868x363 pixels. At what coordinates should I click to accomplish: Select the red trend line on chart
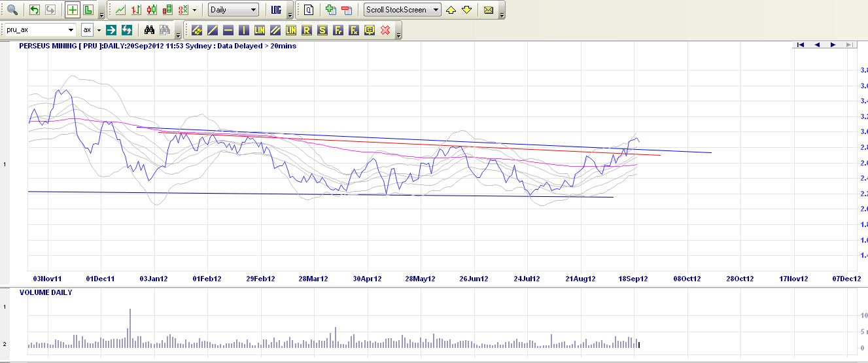point(409,144)
